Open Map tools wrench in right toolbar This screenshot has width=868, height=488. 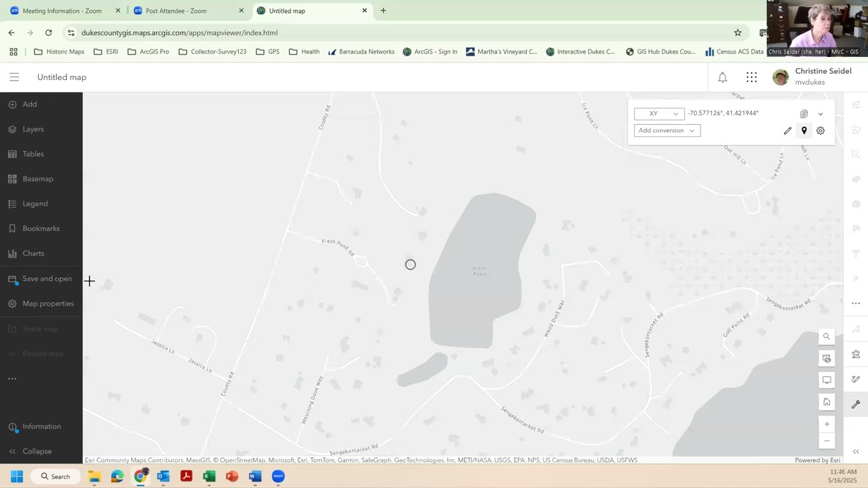coord(856,405)
